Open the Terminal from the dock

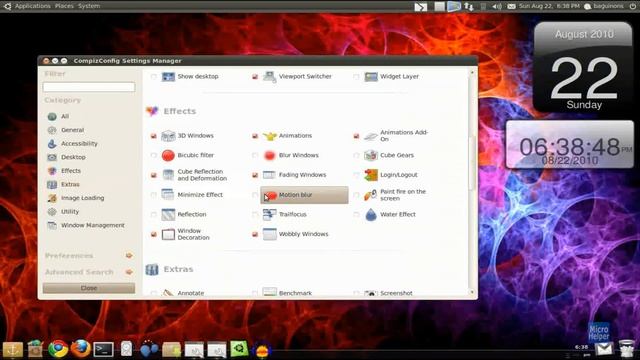click(103, 349)
